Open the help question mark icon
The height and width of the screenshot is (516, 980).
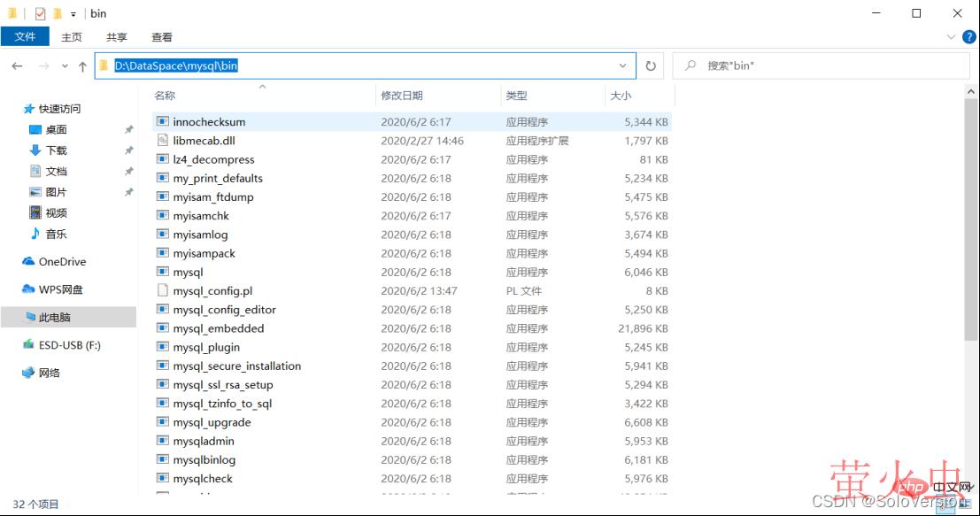click(968, 37)
